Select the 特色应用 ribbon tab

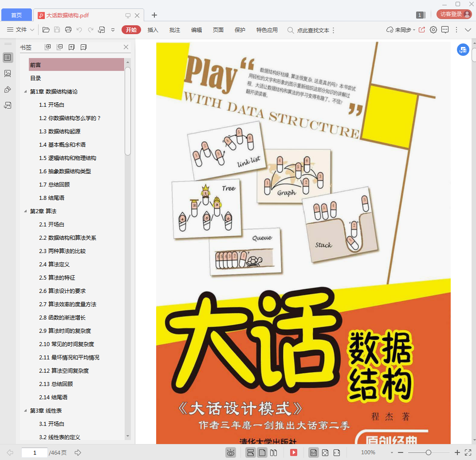coord(267,30)
